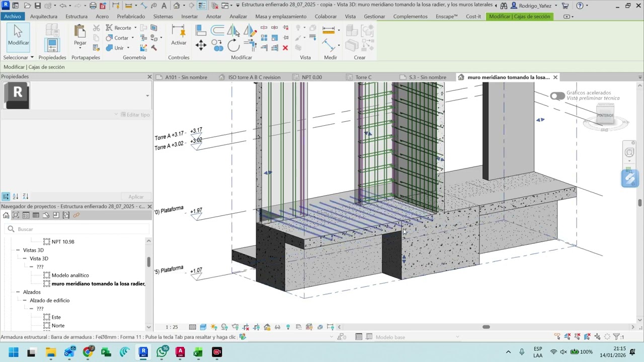Screen dimensions: 644x362
Task: Click the Rodrigo_Yañez account button
Action: click(x=535, y=6)
